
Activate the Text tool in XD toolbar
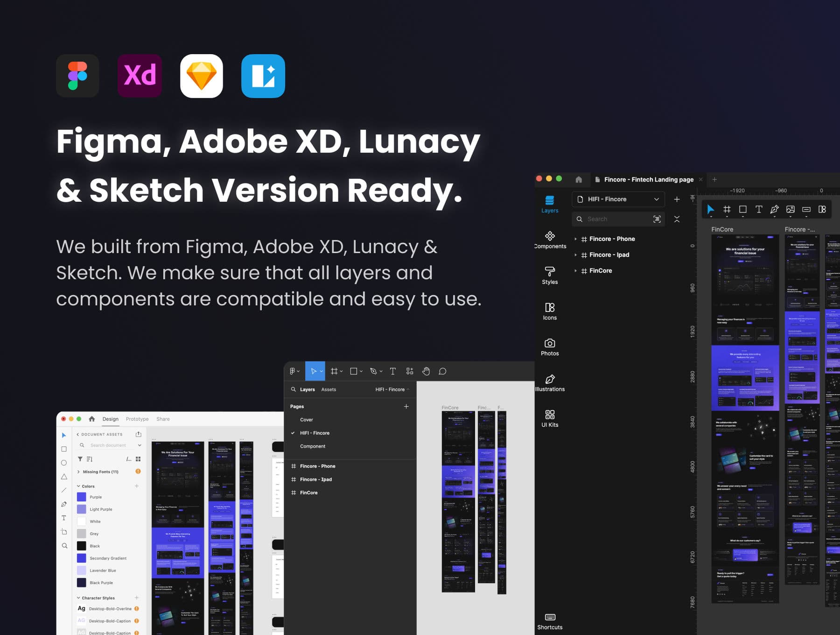pyautogui.click(x=64, y=518)
